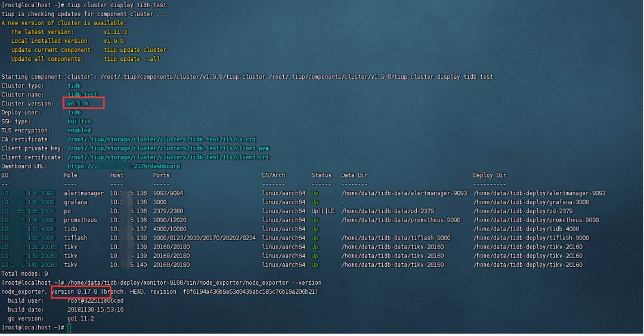Click the Cluster version value 'v6.1.0'
Viewport: 644px width, 336px height.
(x=78, y=104)
